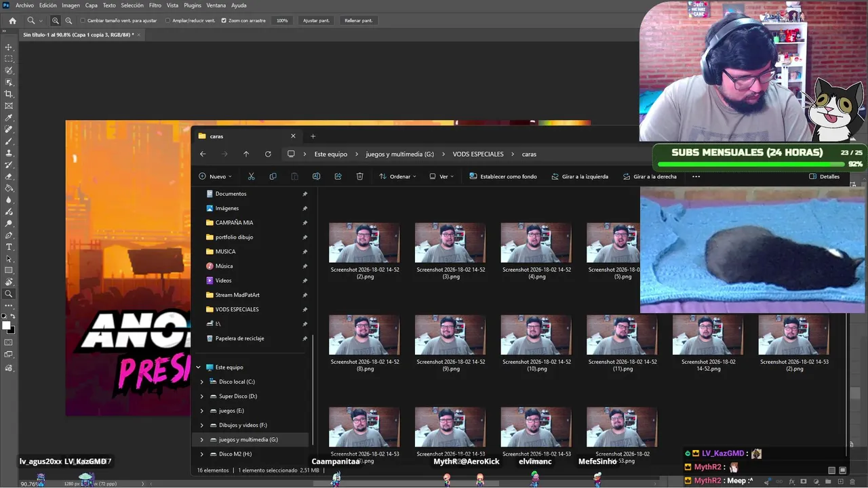Screen dimensions: 868x488
Task: Select the Blur tool
Action: pos(9,200)
